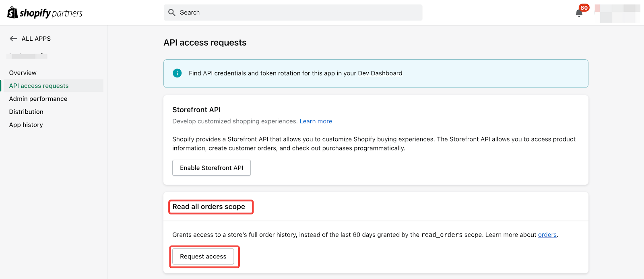Go back using the ALL APPS arrow
Viewport: 644px width, 279px height.
click(x=13, y=39)
